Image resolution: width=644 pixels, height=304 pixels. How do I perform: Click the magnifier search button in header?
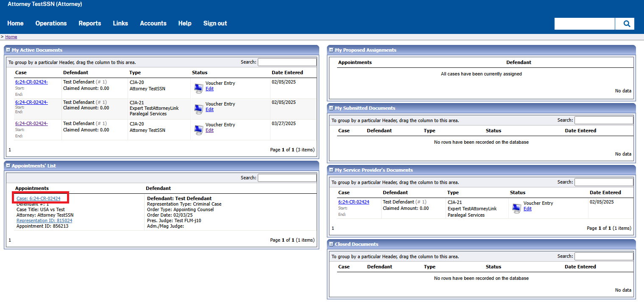click(x=627, y=24)
